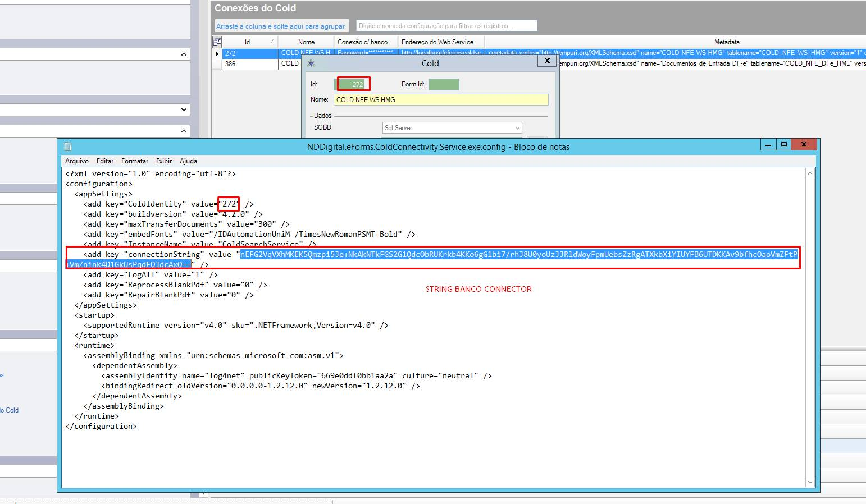Minimize the Notepad config window
This screenshot has width=866, height=504.
pyautogui.click(x=768, y=145)
